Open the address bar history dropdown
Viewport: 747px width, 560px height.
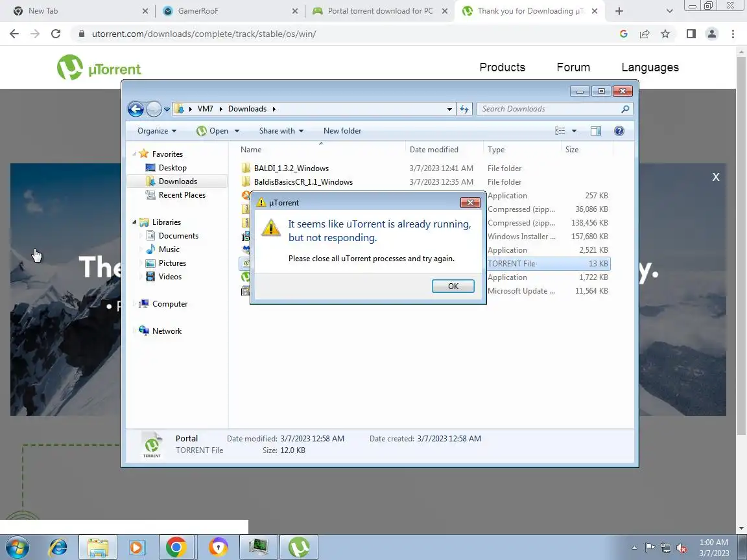pos(449,109)
